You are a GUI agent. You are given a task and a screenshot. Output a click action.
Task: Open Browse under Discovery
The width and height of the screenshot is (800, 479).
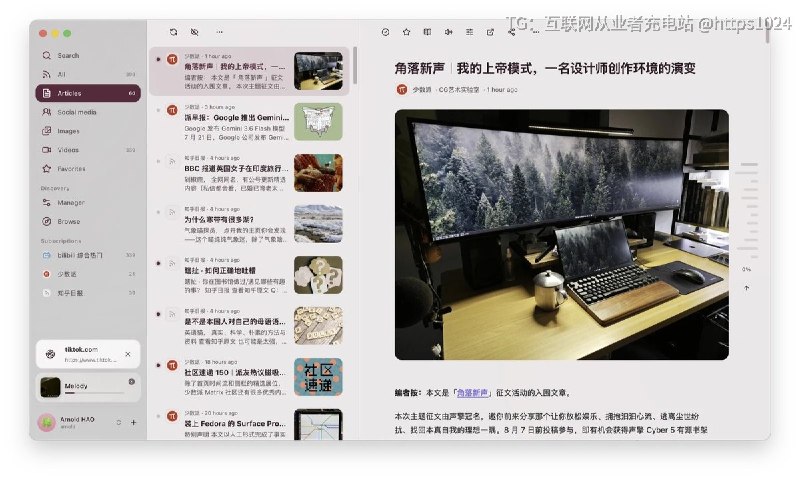pyautogui.click(x=88, y=221)
